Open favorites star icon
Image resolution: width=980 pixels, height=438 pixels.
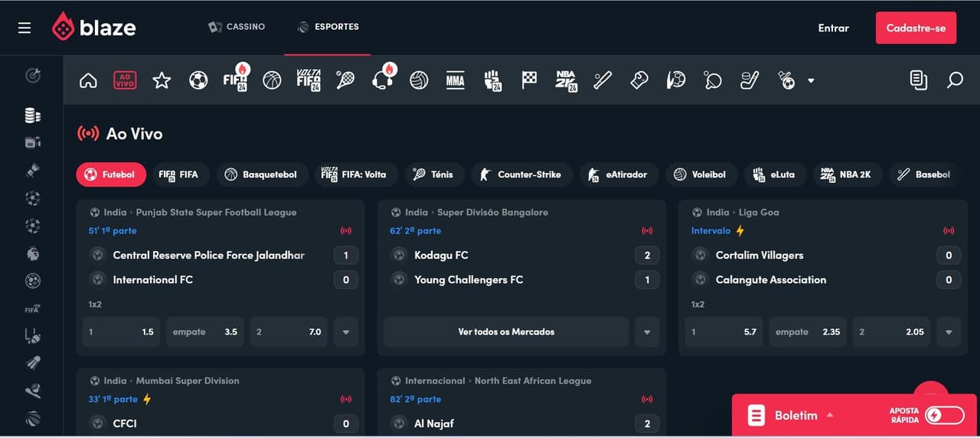162,80
